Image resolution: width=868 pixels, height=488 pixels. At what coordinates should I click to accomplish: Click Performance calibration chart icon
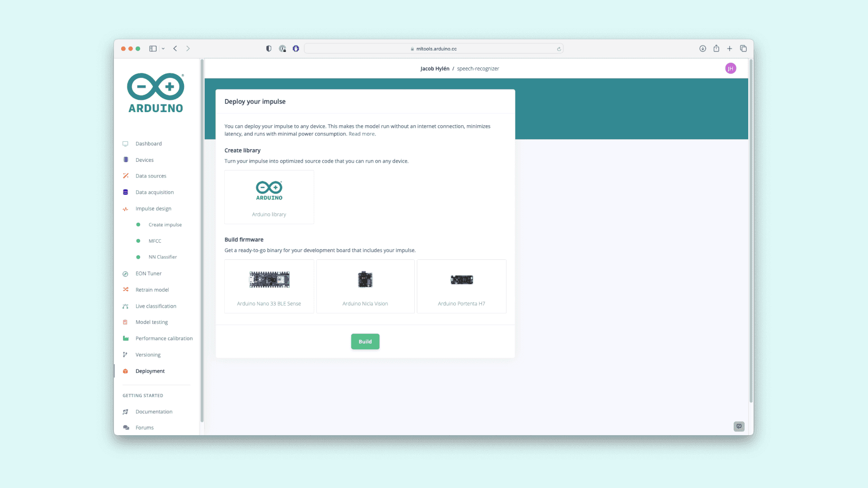(125, 338)
